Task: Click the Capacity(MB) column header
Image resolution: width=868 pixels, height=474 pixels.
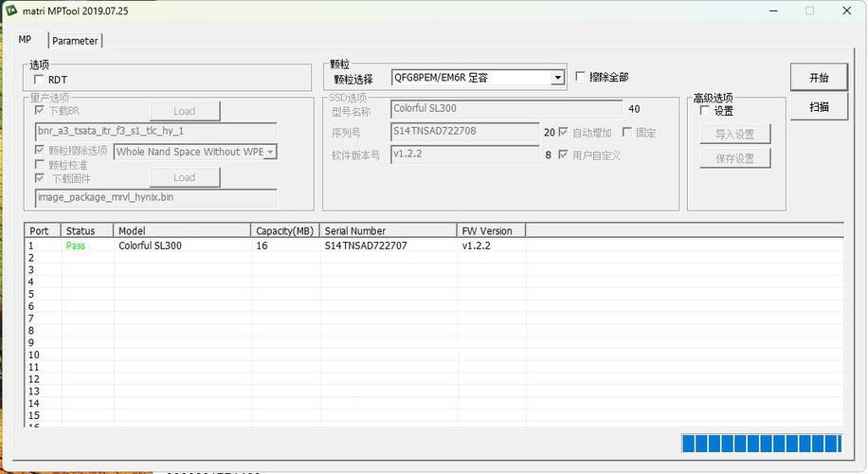Action: (285, 231)
